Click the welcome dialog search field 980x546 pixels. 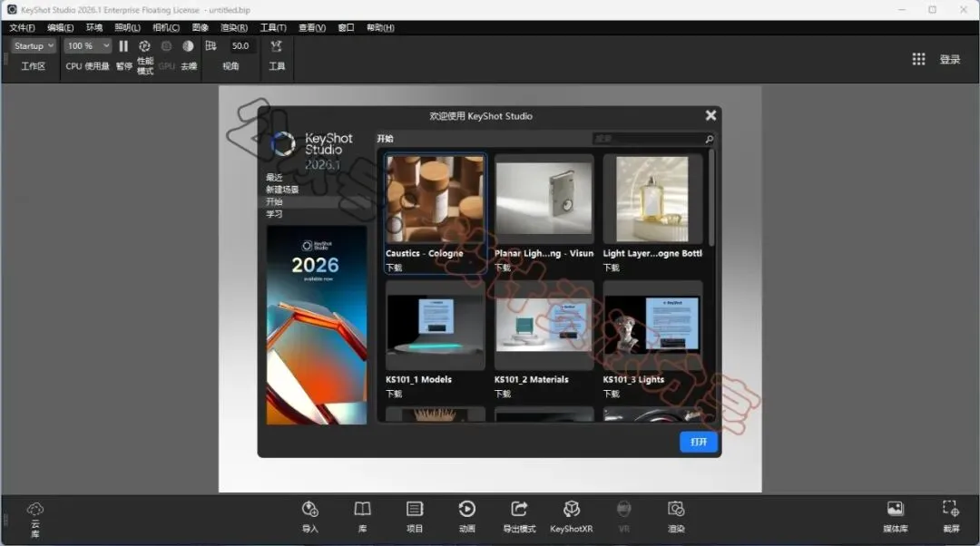(647, 139)
